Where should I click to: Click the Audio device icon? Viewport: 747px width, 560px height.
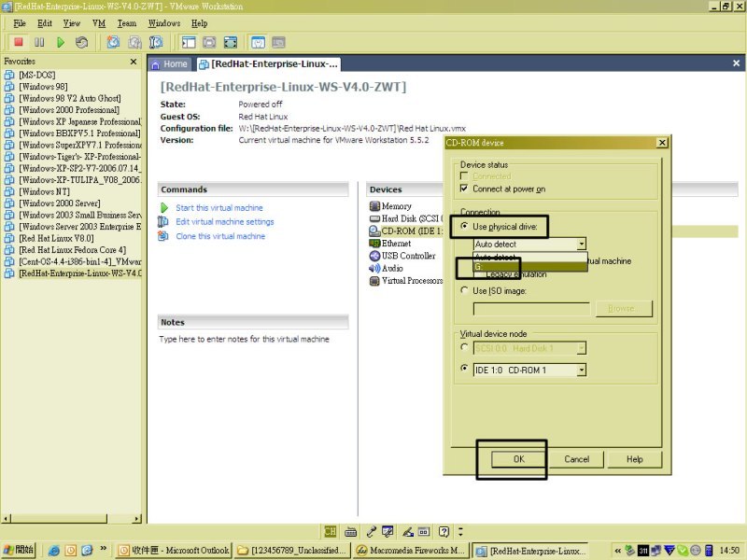coord(374,268)
